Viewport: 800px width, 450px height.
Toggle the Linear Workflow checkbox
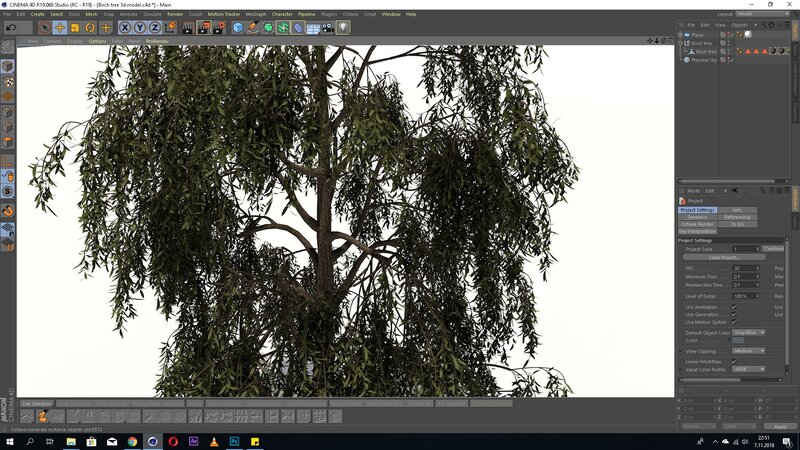(x=734, y=361)
